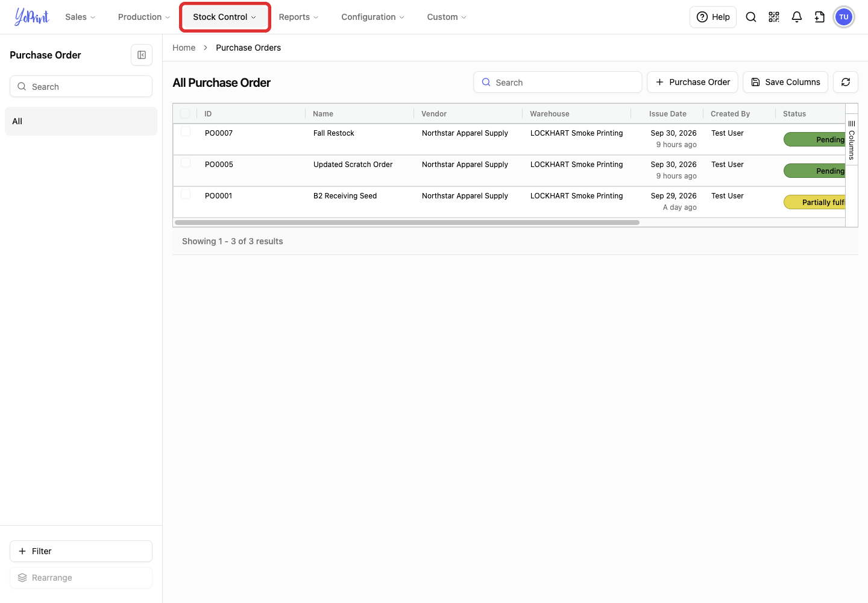Create a new Purchase Order
868x603 pixels.
tap(693, 82)
